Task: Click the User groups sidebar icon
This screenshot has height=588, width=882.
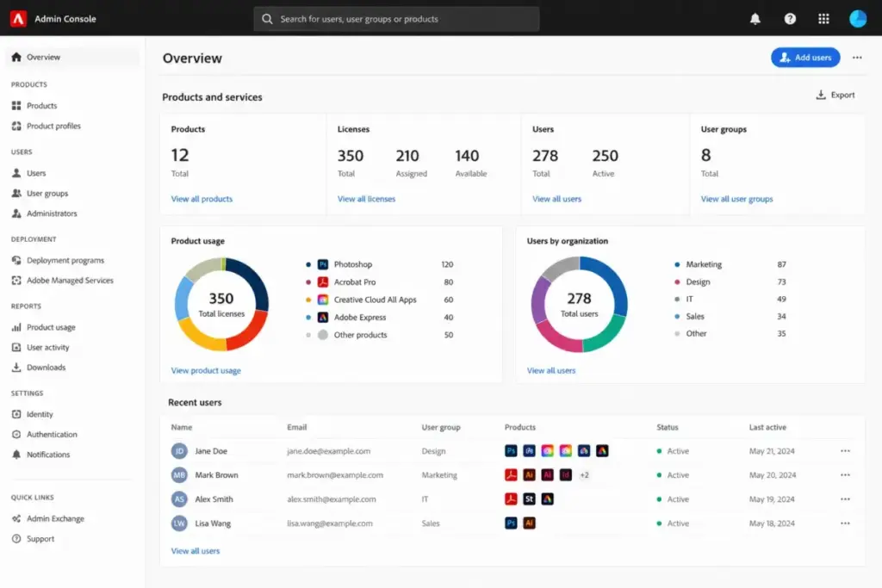Action: [x=16, y=194]
